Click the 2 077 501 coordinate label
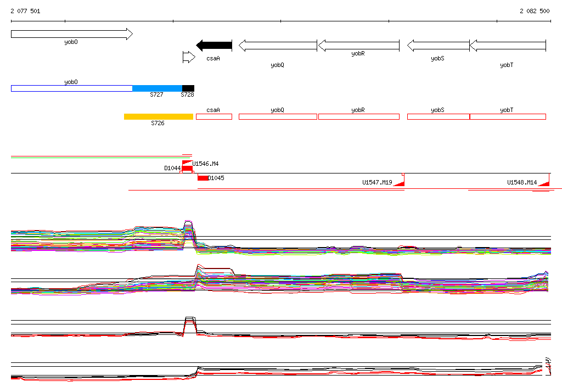The height and width of the screenshot is (392, 562). click(x=25, y=11)
